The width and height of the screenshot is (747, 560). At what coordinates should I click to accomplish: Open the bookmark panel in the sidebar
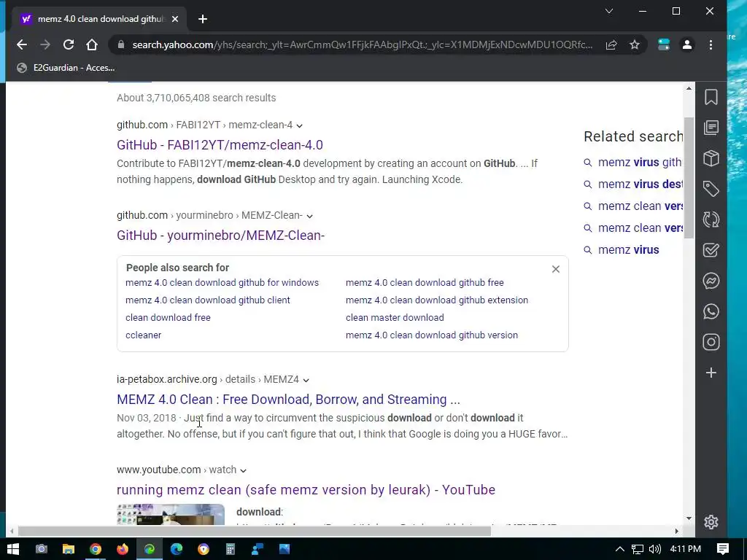click(x=711, y=97)
